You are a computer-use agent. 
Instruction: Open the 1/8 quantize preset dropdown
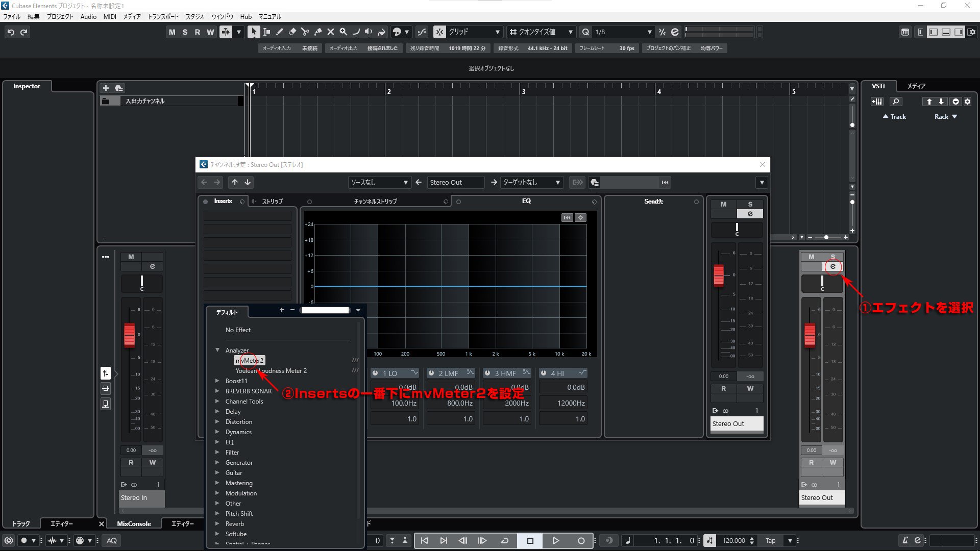point(623,32)
